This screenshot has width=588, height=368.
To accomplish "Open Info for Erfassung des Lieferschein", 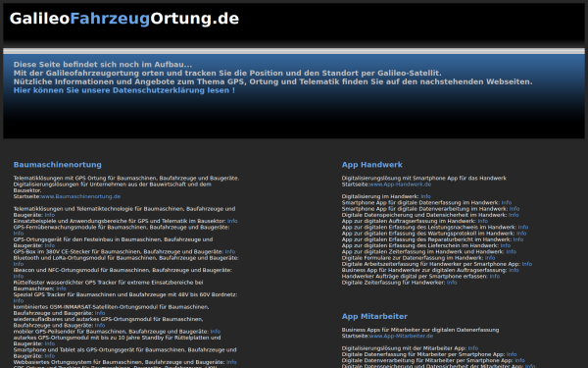I will click(x=506, y=245).
